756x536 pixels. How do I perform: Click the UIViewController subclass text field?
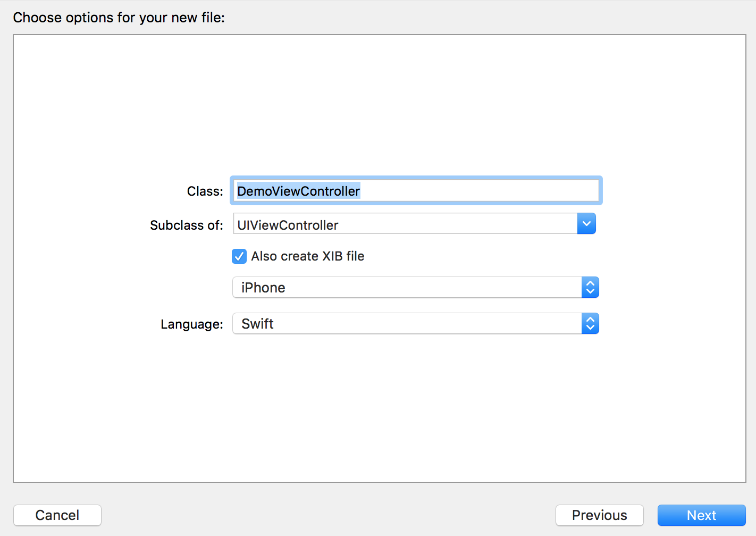(405, 224)
